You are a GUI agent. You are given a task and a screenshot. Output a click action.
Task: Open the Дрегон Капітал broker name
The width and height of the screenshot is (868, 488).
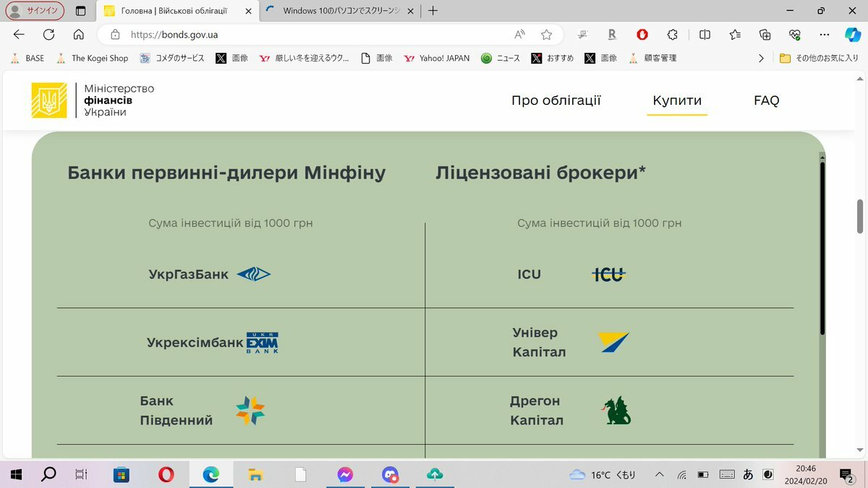pos(536,411)
